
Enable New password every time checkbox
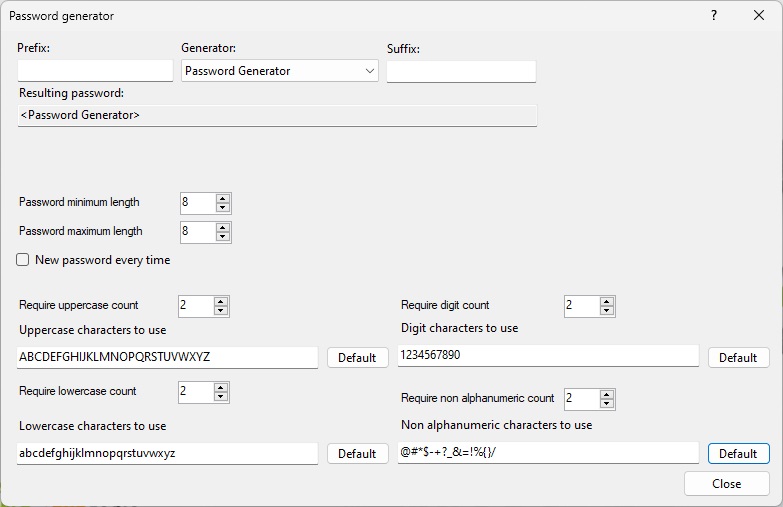[x=23, y=260]
